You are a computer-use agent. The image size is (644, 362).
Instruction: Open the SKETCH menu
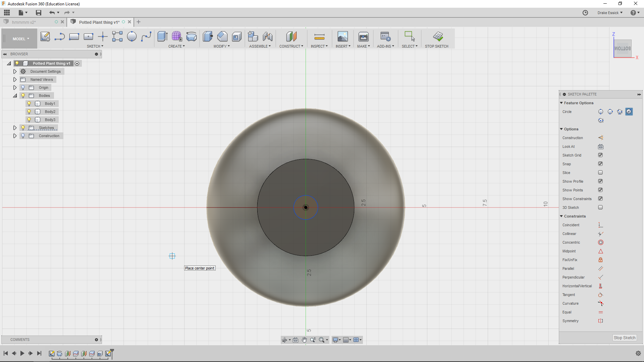(x=95, y=46)
